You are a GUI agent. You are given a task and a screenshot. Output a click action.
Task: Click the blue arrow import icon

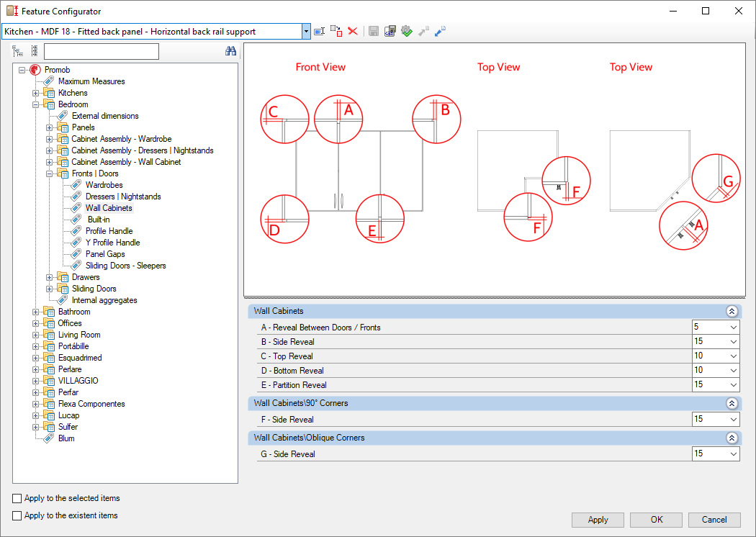tap(440, 32)
